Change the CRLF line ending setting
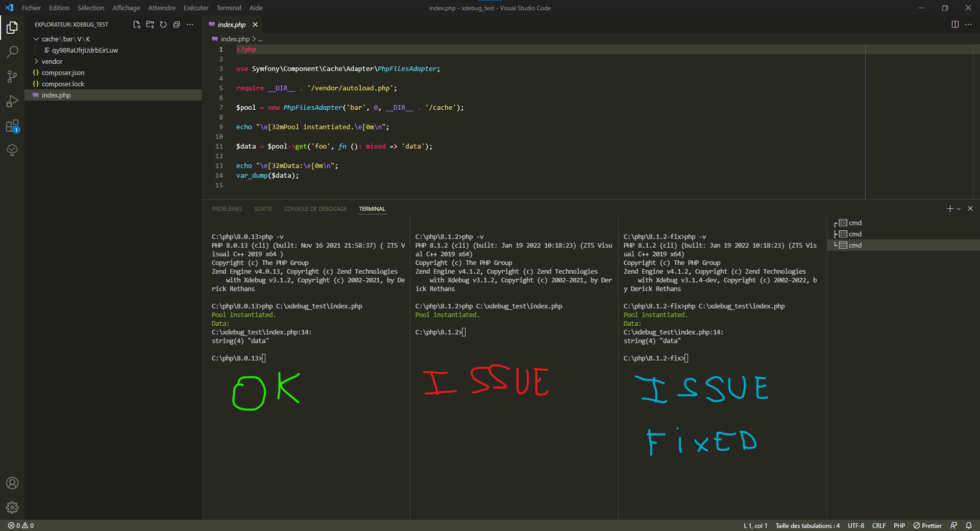Screen dimensions: 980x531 click(878, 525)
